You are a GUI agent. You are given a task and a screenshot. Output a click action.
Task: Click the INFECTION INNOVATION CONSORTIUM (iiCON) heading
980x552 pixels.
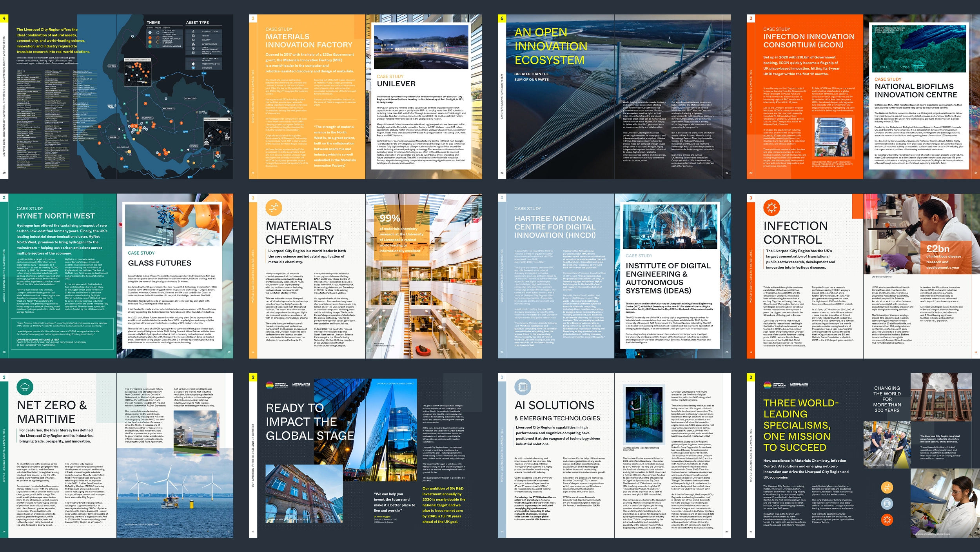pos(809,41)
